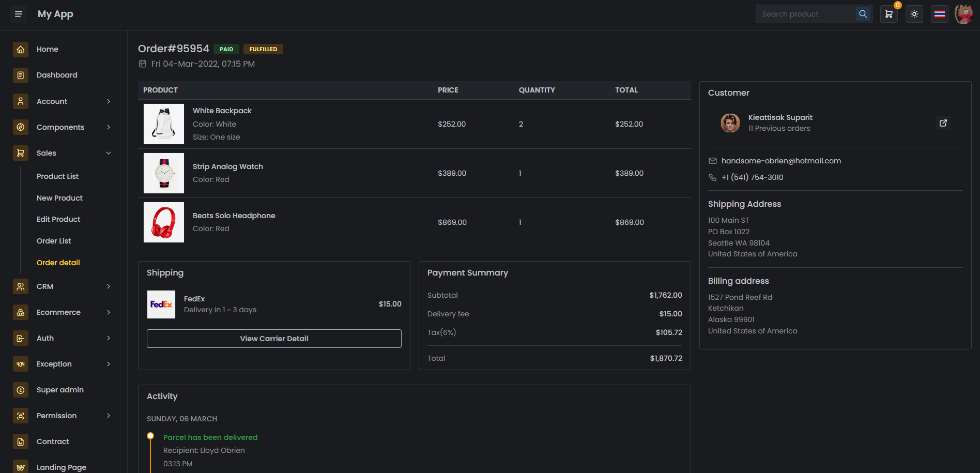
Task: Click customer avatar photo
Action: tap(730, 123)
